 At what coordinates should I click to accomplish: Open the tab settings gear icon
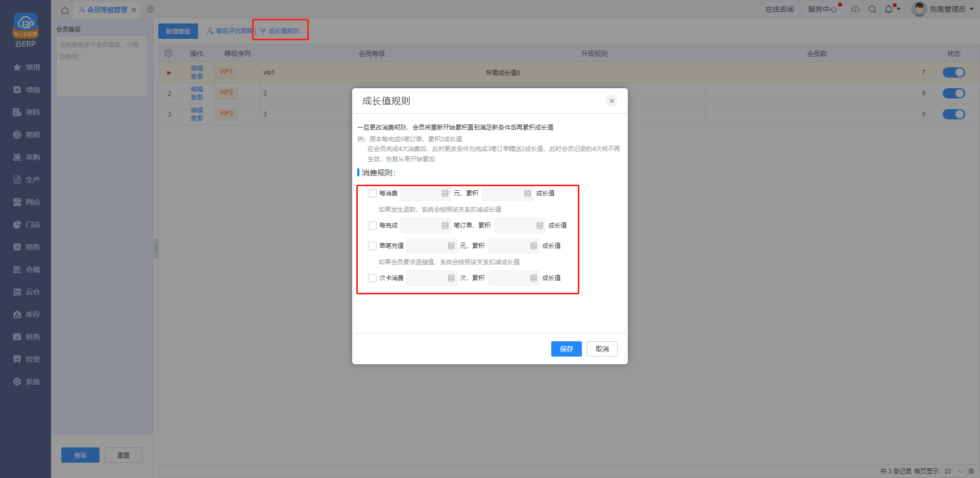151,9
